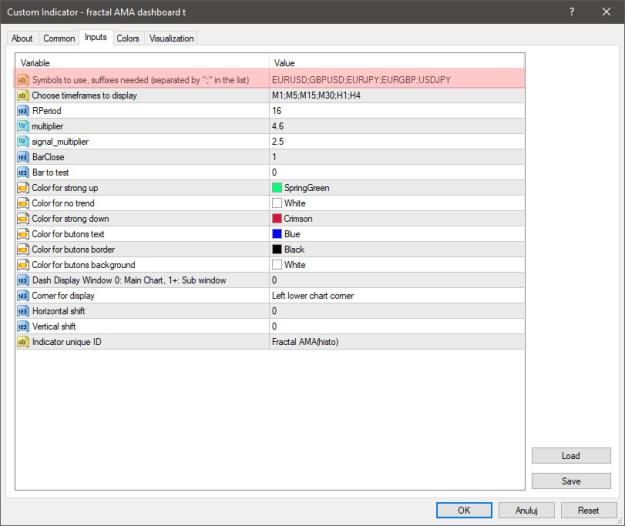The width and height of the screenshot is (625, 526).
Task: Click the string icon beside Indicator unique ID
Action: point(23,342)
